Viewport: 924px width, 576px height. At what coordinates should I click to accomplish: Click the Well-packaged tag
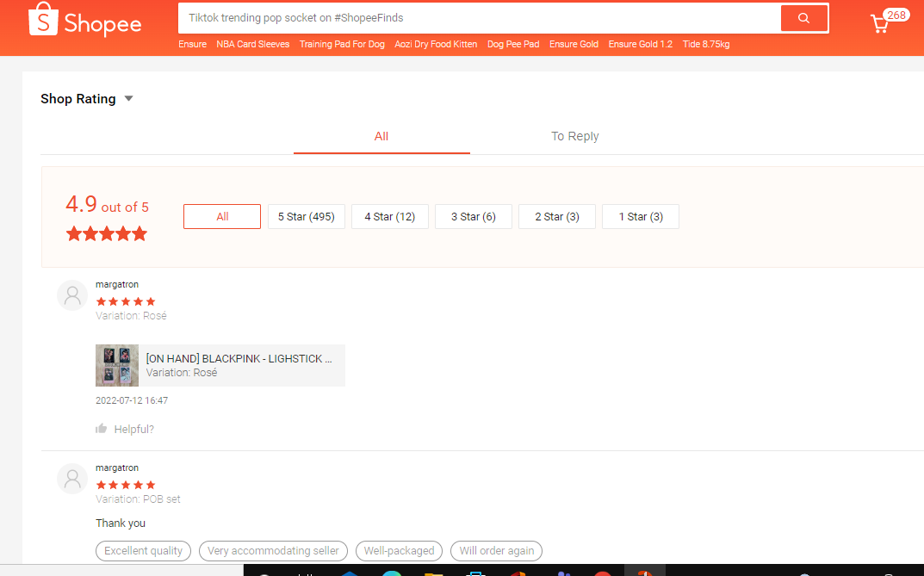[399, 551]
